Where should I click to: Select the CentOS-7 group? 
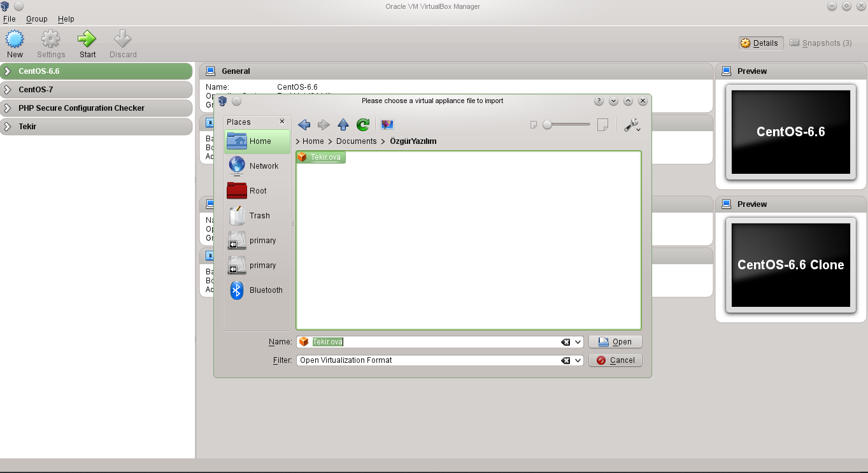96,90
